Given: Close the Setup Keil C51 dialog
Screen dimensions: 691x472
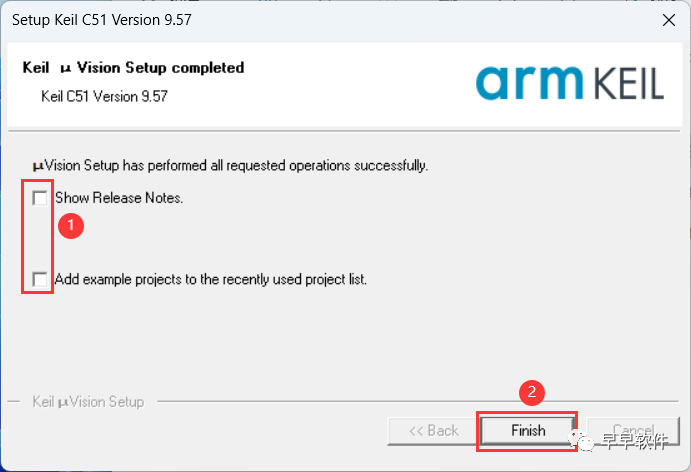Looking at the screenshot, I should coord(667,20).
